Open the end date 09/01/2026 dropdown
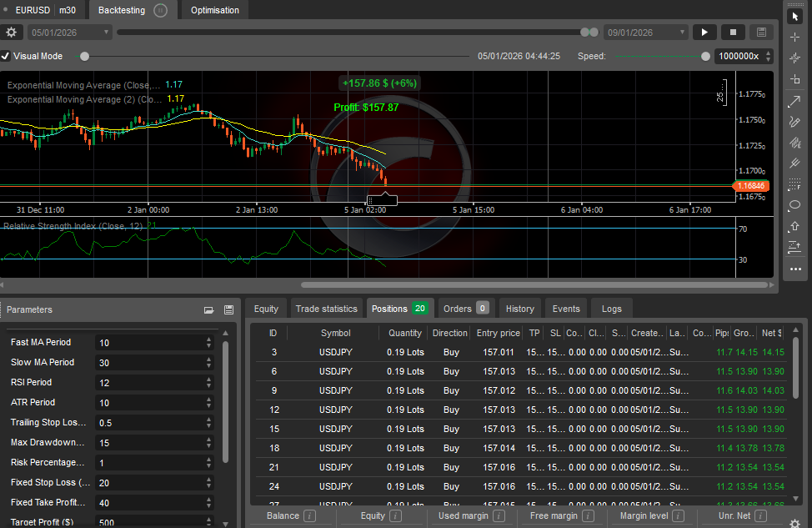The width and height of the screenshot is (812, 528). (x=646, y=32)
